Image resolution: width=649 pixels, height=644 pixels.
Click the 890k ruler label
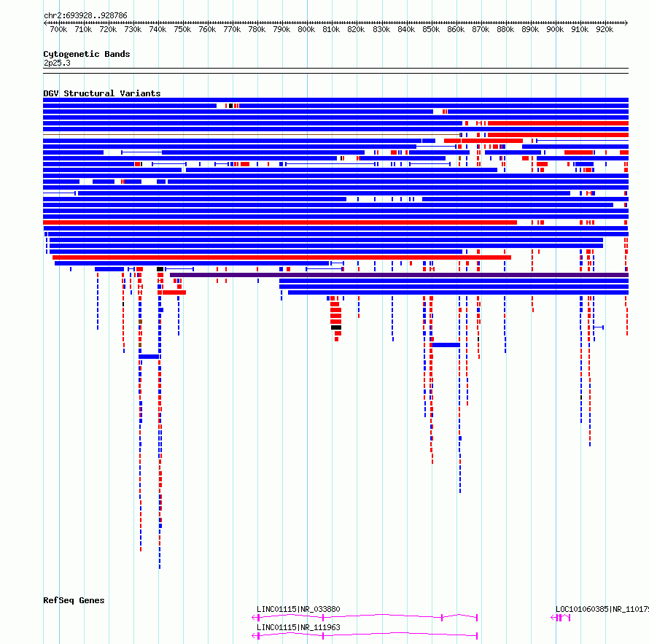click(x=530, y=29)
